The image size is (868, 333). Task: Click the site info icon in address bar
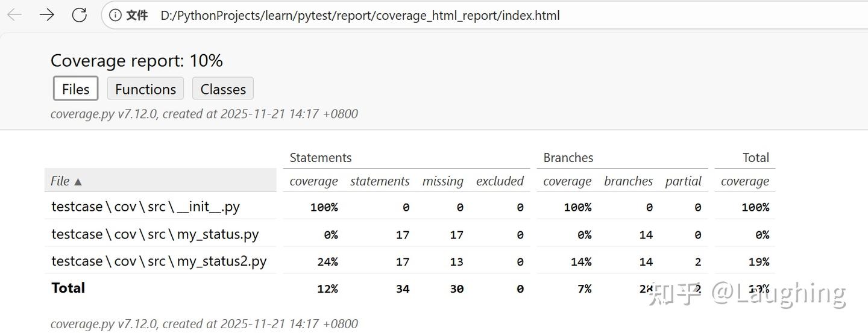coord(115,15)
